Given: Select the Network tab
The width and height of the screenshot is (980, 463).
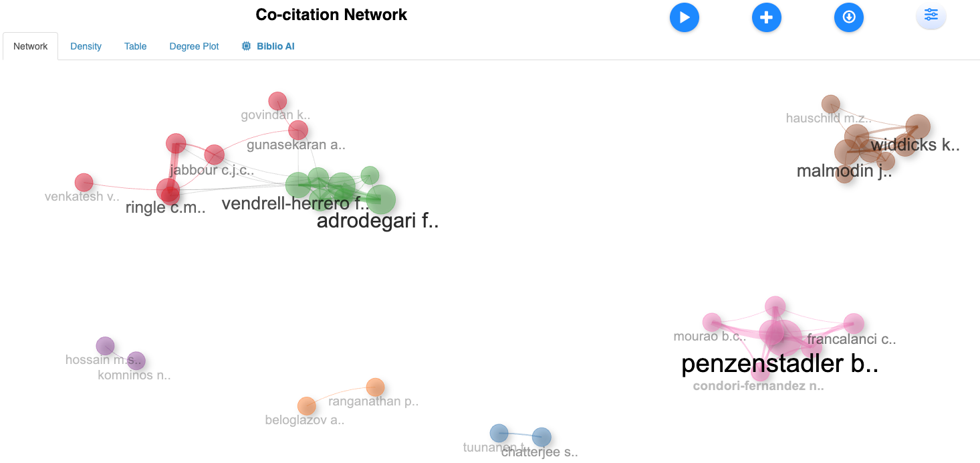Looking at the screenshot, I should (x=31, y=46).
